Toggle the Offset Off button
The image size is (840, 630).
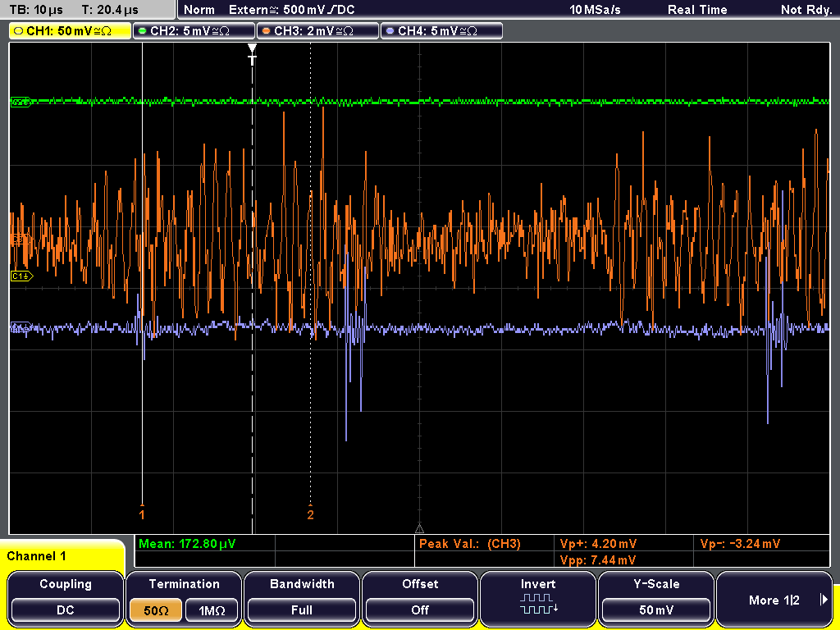420,598
